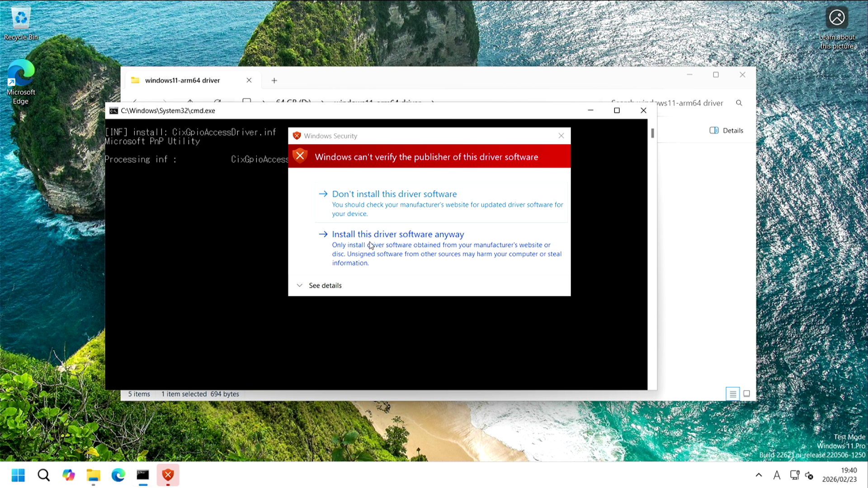
Task: Add a new File Explorer tab
Action: pyautogui.click(x=274, y=80)
